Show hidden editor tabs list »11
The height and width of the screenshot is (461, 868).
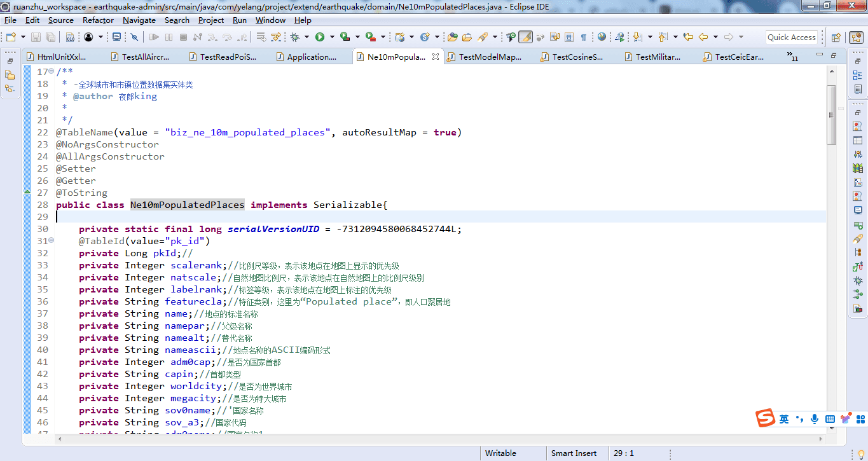[x=793, y=57]
